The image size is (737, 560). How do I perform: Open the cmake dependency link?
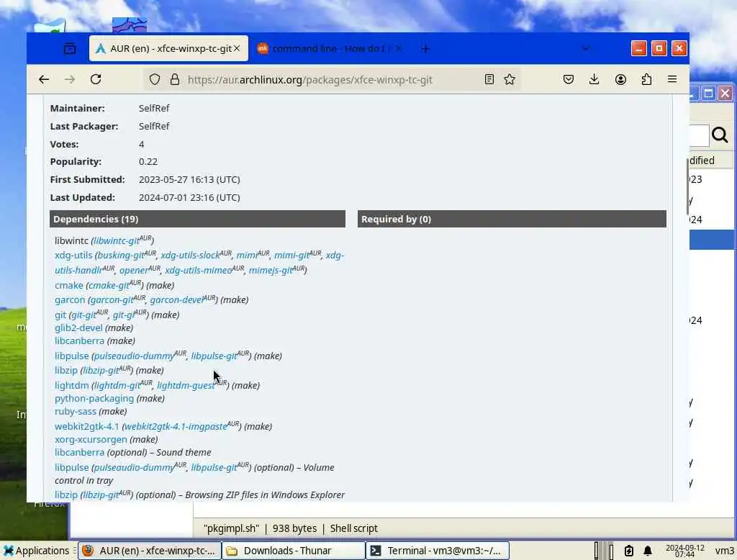tap(68, 285)
